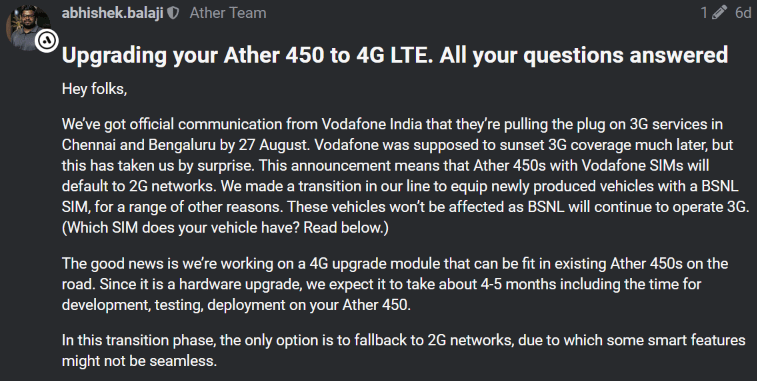757x381 pixels.
Task: Click the might not be seamless line
Action: click(x=139, y=361)
